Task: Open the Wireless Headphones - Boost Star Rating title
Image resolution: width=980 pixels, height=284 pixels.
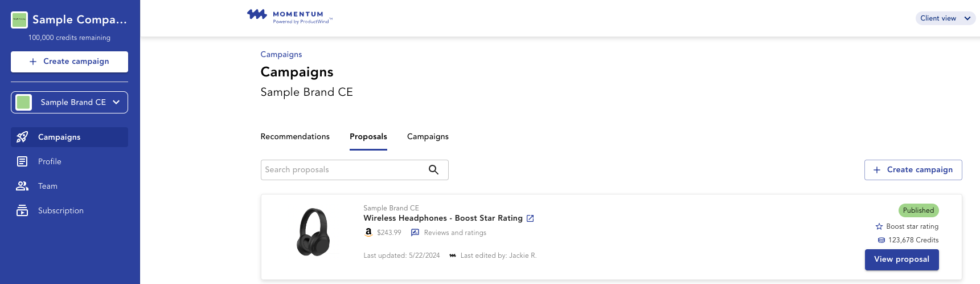Action: coord(443,218)
